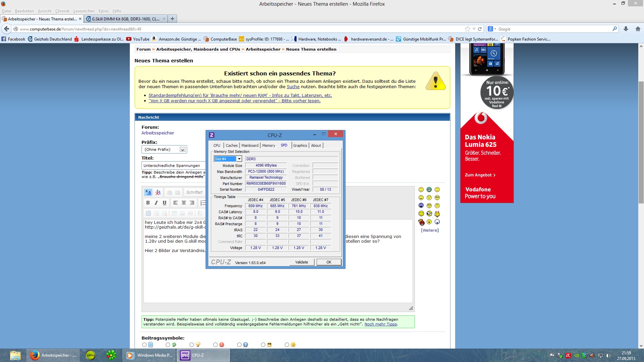Viewport: 644px width, 362px height.
Task: Insert a table using the table icon
Action: 148,213
